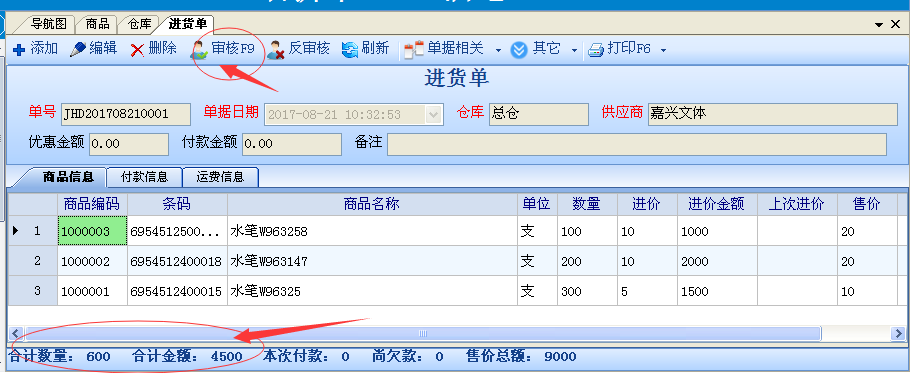
Task: Click the 审核F9 approve button
Action: click(x=223, y=49)
